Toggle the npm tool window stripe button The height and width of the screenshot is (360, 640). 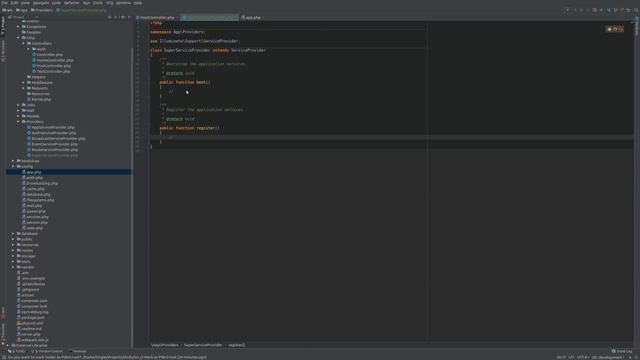3,313
